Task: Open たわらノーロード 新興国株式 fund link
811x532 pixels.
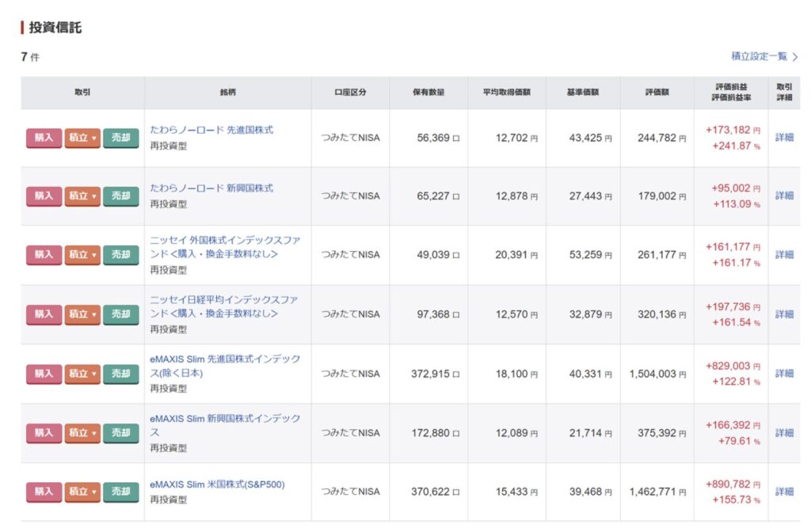Action: pyautogui.click(x=211, y=188)
